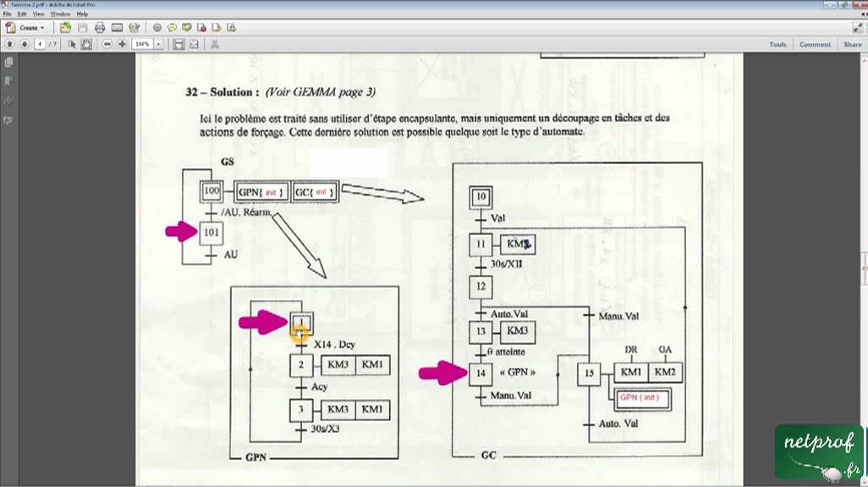Screen dimensions: 868x487
Task: Click the Email envelope icon
Action: [x=117, y=28]
